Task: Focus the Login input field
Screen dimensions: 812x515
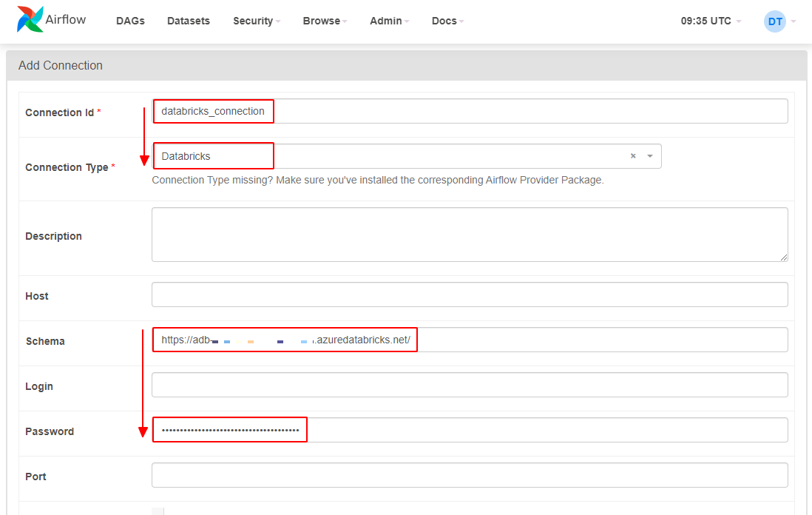Action: coord(470,385)
